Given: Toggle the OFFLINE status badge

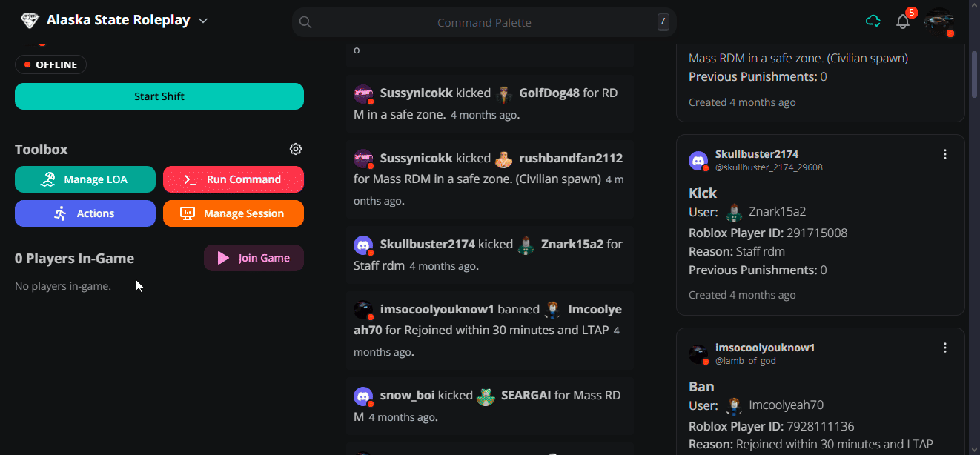Looking at the screenshot, I should (50, 64).
